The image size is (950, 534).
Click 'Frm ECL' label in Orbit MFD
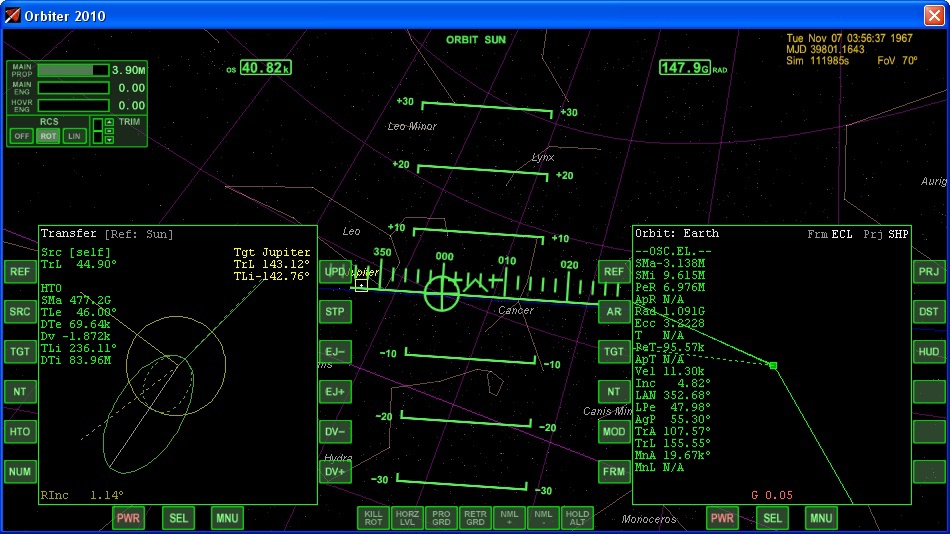(x=829, y=234)
